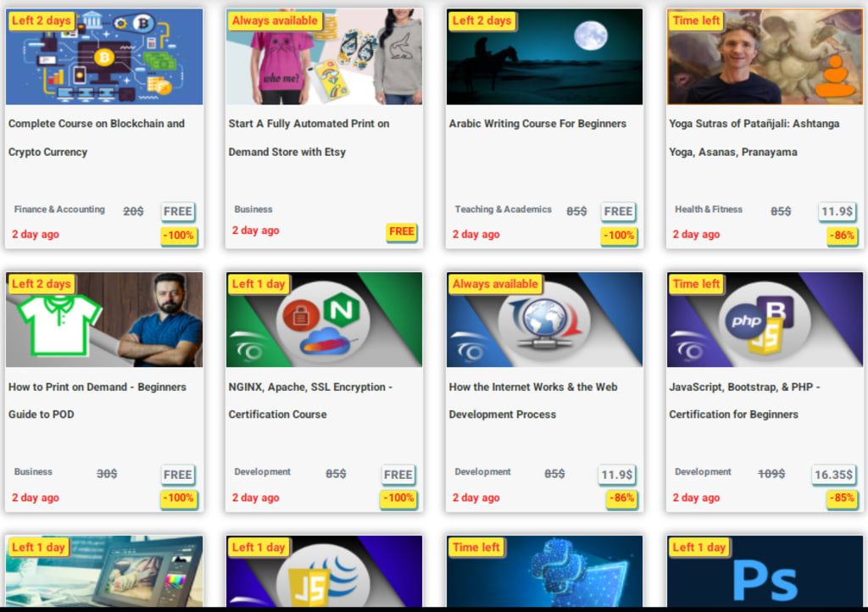868x612 pixels.
Task: Open the Arabic Writing Course moon thumbnail
Action: coord(545,57)
